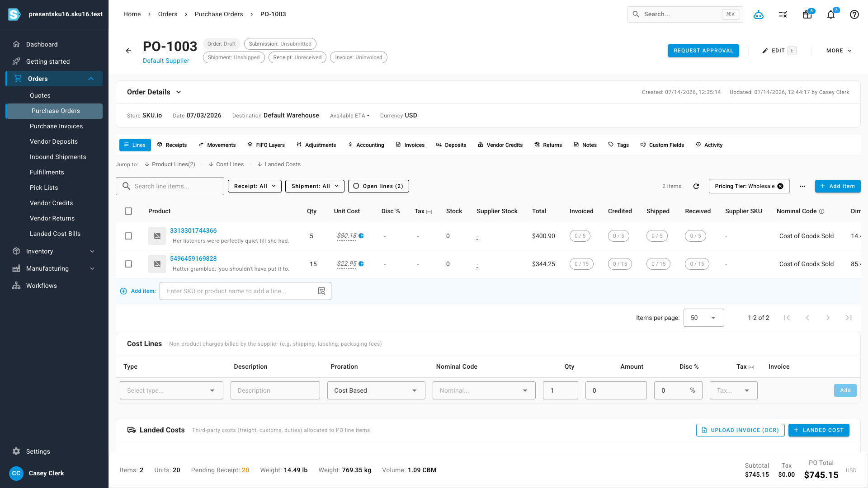Click the Nominal Code info icon
Screen dimensions: 868x488
[x=822, y=211]
